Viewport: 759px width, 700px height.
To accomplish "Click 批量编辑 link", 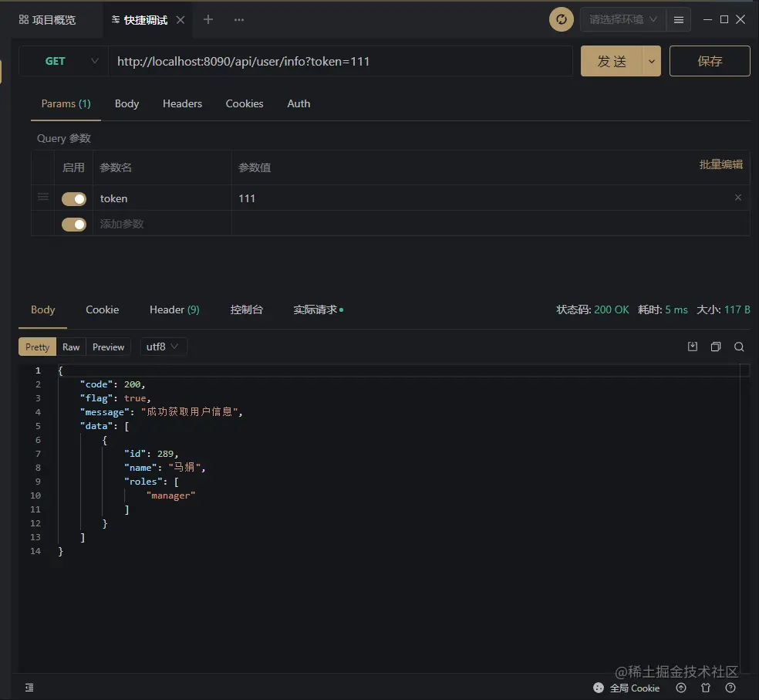I will click(720, 164).
